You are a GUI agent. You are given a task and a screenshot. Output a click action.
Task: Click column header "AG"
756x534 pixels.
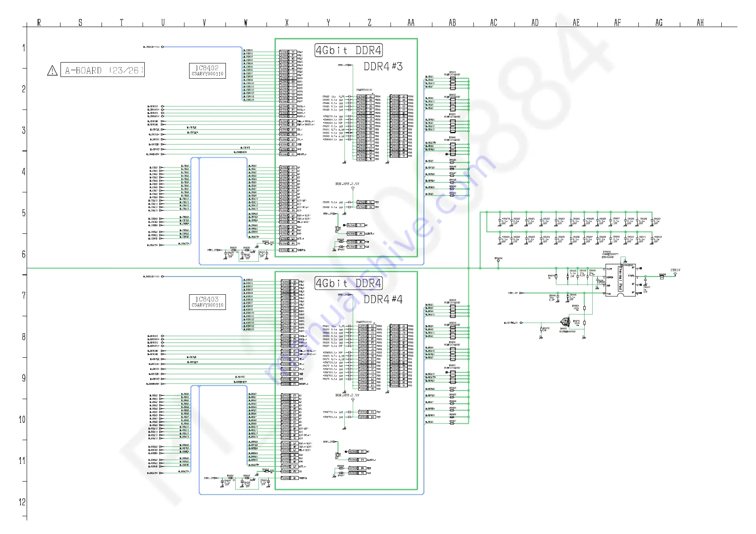(659, 23)
